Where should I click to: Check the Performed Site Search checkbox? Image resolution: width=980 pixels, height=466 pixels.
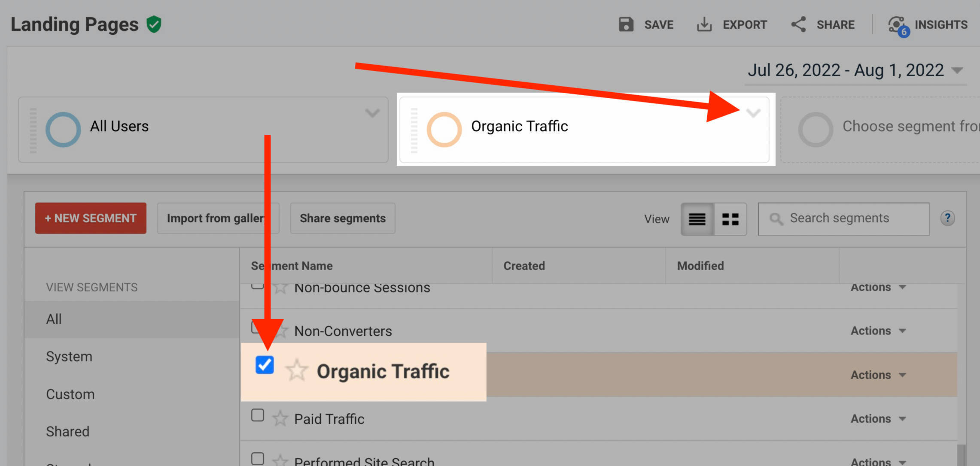click(x=258, y=458)
